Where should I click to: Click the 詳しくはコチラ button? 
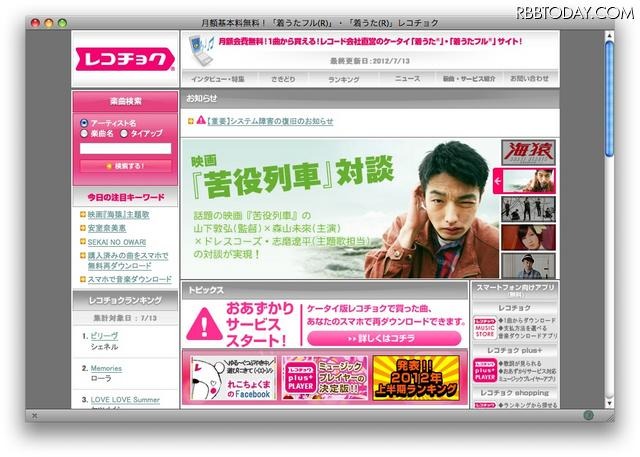384,338
